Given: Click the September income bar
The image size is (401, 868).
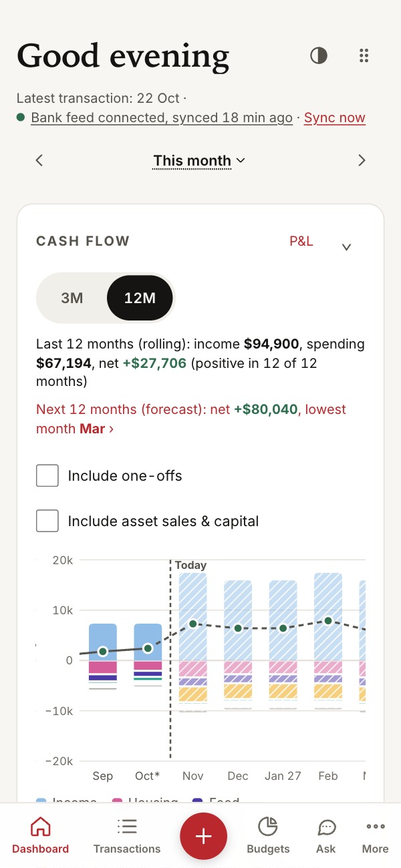Looking at the screenshot, I should (x=103, y=642).
